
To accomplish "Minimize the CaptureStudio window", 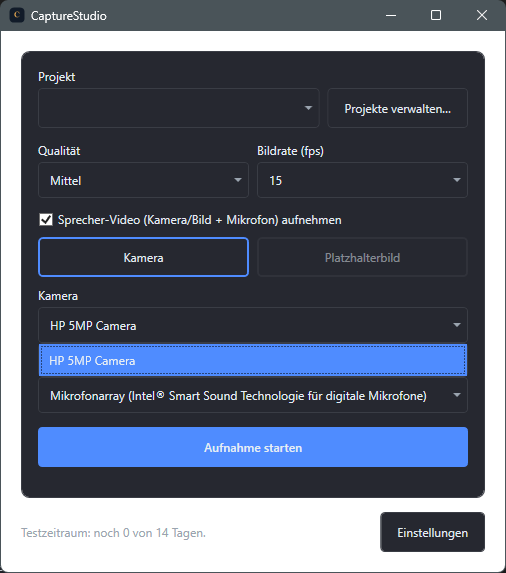I will tap(391, 15).
